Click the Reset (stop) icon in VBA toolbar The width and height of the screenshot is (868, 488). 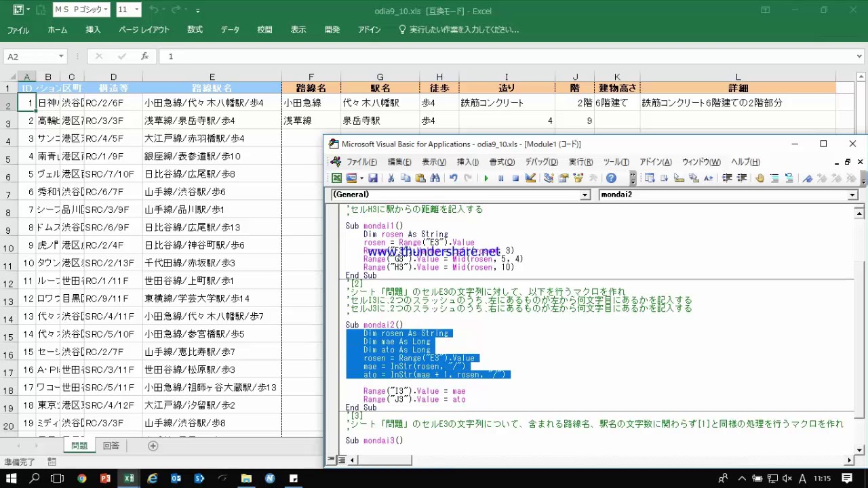click(x=515, y=178)
